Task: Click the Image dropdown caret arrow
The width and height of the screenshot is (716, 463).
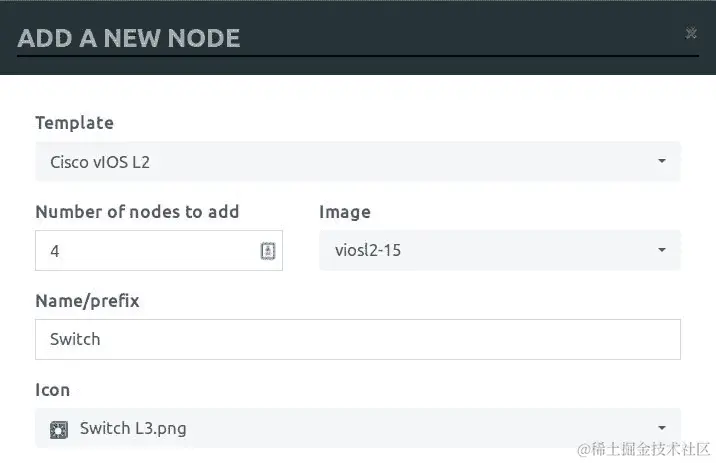Action: (662, 250)
